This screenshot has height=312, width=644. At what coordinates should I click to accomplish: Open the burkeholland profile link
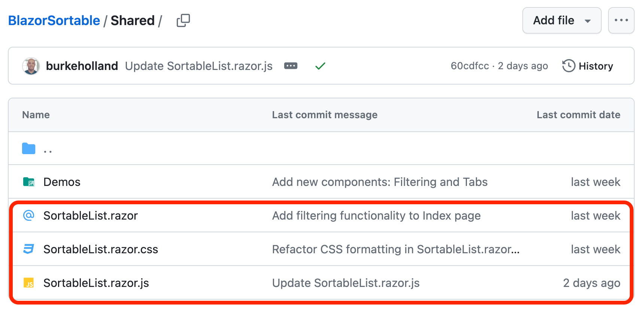point(82,66)
